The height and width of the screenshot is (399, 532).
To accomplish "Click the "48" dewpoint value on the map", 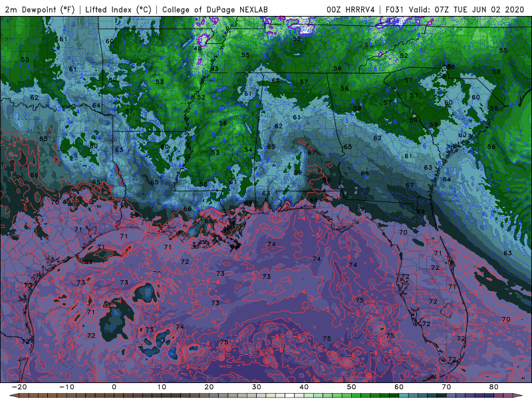I will (x=198, y=48).
